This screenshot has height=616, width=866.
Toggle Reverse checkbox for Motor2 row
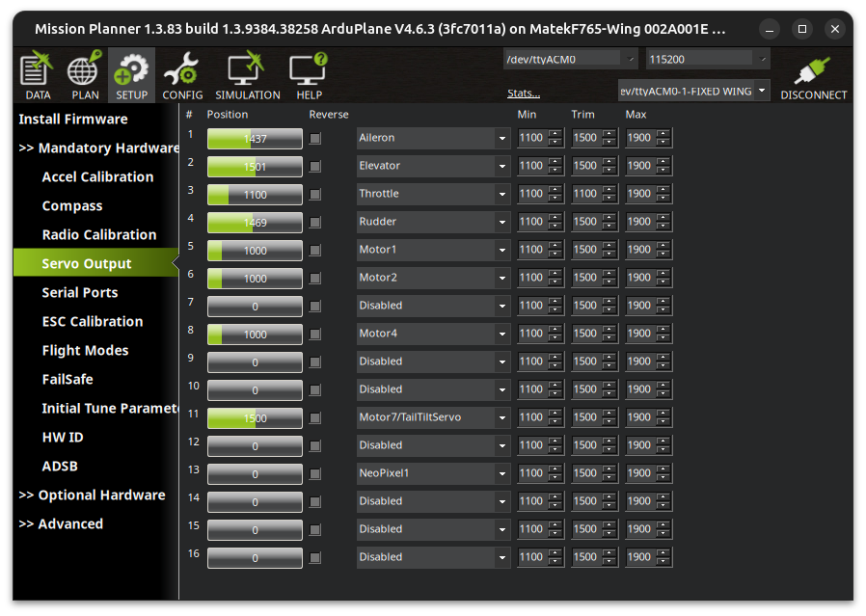click(314, 279)
